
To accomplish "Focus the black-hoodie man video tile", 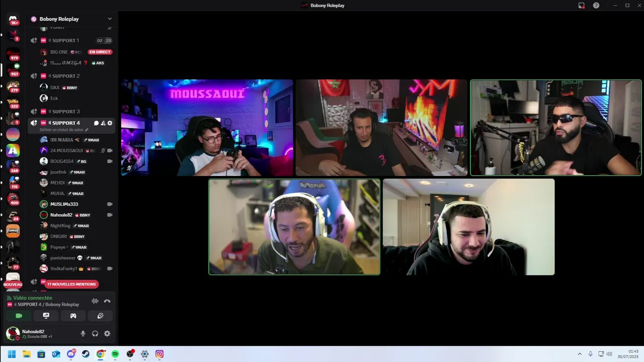I will pos(469,227).
